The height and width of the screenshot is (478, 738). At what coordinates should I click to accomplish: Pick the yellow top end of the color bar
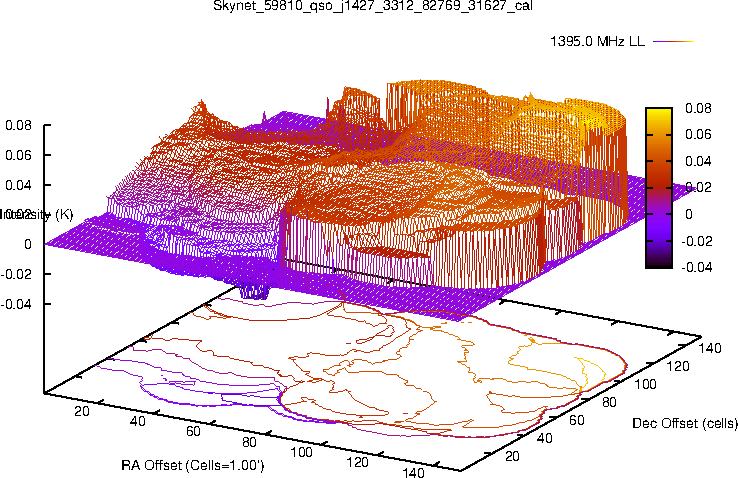(659, 113)
